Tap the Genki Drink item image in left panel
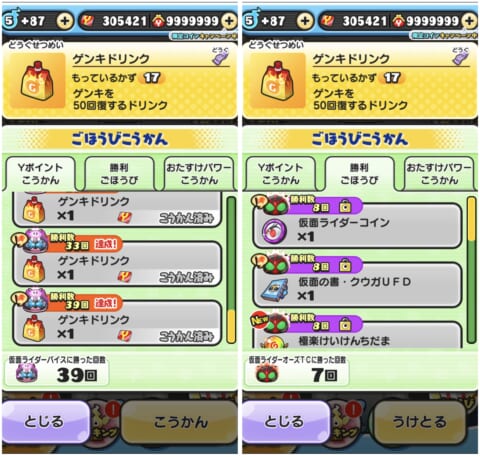Screen dimensions: 480x457 37,81
